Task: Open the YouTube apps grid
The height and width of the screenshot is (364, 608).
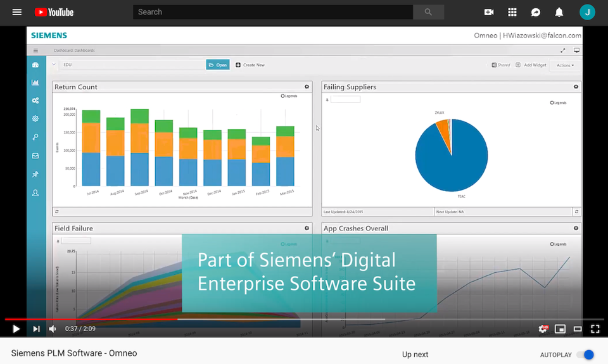Action: (x=512, y=12)
